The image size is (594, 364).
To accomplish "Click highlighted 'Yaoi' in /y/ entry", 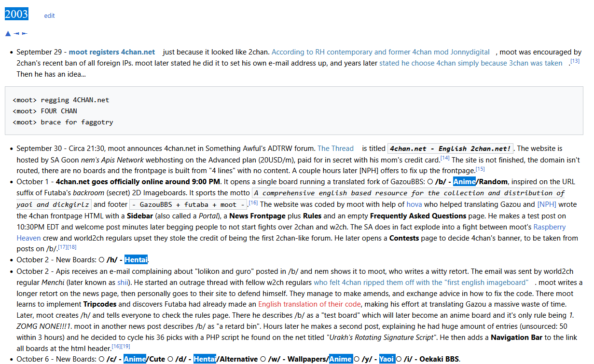I will [x=387, y=359].
